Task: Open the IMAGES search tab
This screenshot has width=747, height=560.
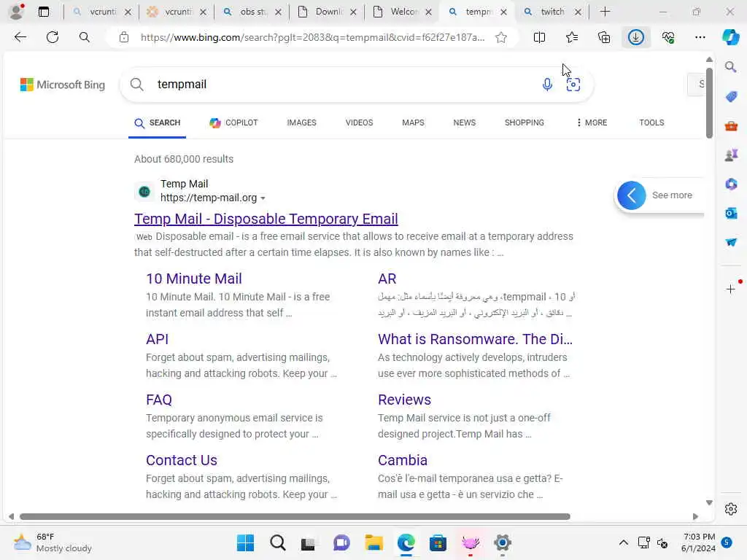Action: tap(301, 122)
